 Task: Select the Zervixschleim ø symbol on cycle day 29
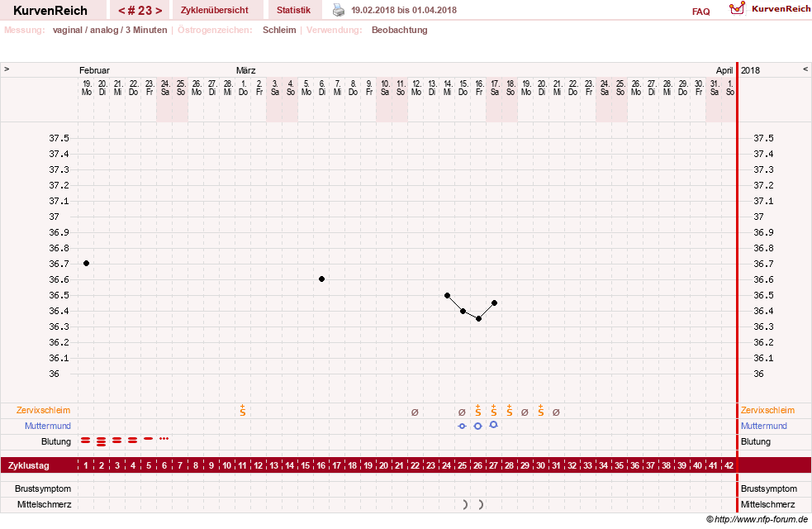click(525, 412)
